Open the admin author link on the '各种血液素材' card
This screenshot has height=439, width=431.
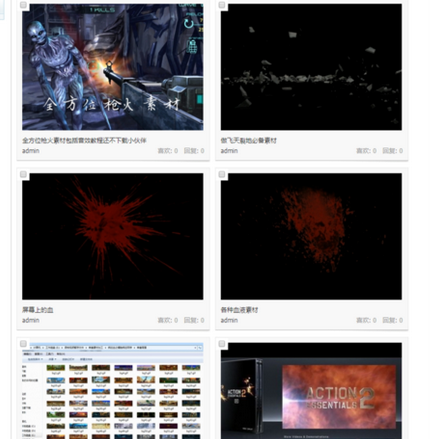[x=229, y=320]
